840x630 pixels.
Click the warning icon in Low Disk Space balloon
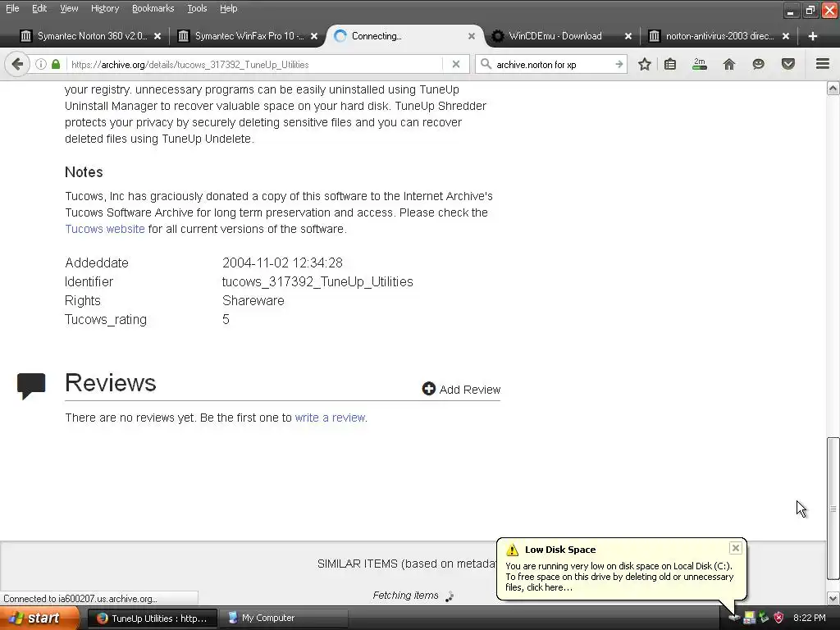512,550
